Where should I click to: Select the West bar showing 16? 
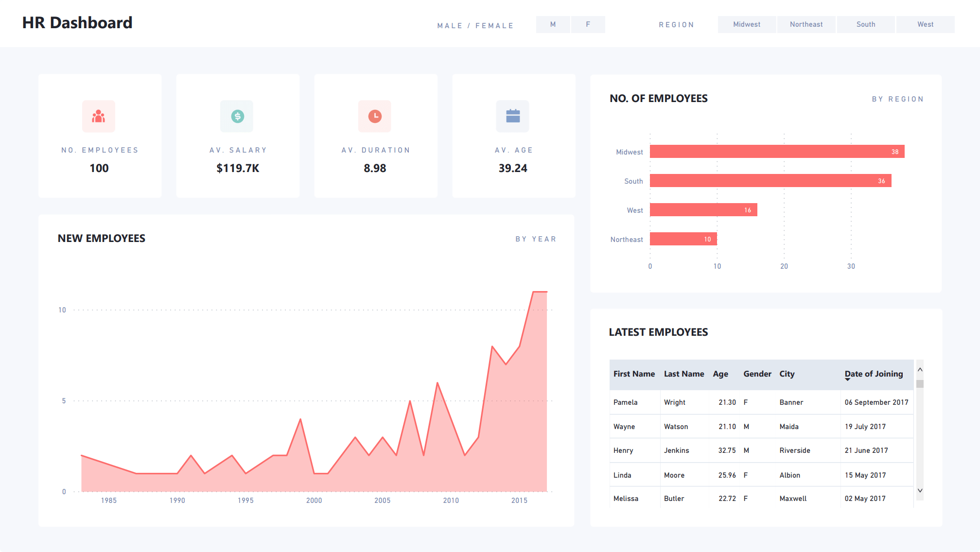(703, 210)
